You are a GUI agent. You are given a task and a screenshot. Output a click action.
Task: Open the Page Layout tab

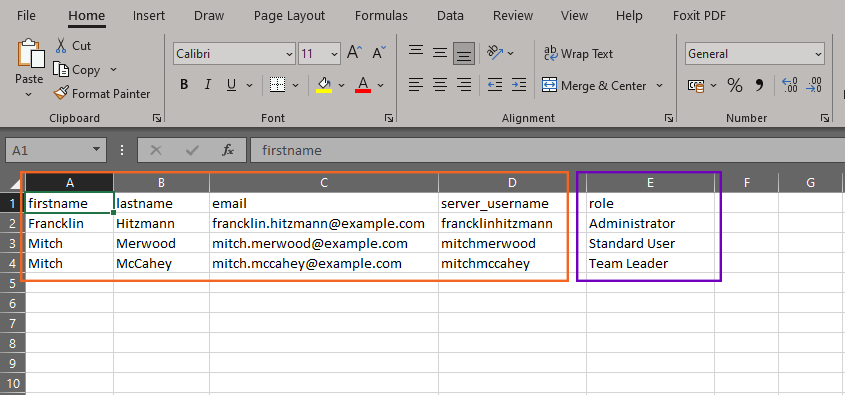pyautogui.click(x=289, y=16)
